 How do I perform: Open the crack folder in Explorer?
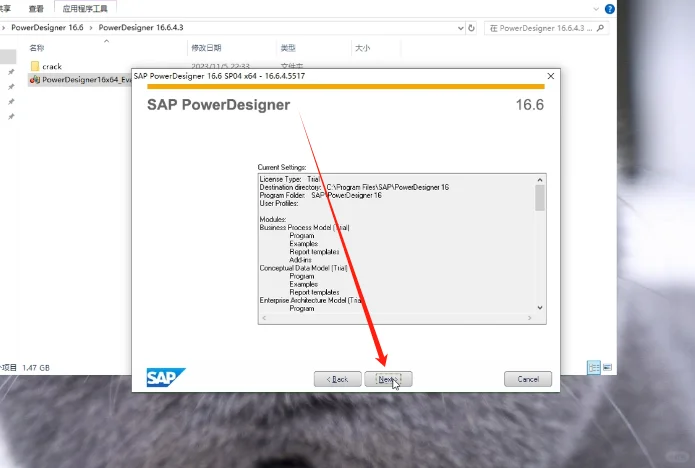coord(46,66)
